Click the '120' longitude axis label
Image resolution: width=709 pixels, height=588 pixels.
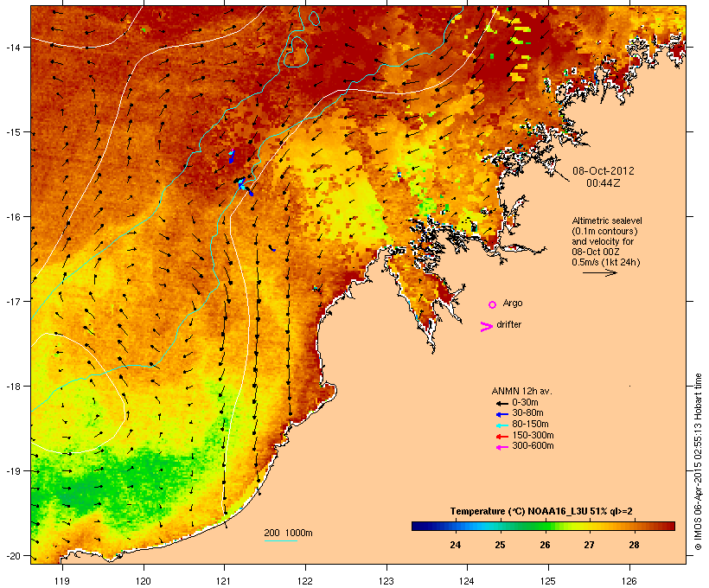pyautogui.click(x=144, y=580)
